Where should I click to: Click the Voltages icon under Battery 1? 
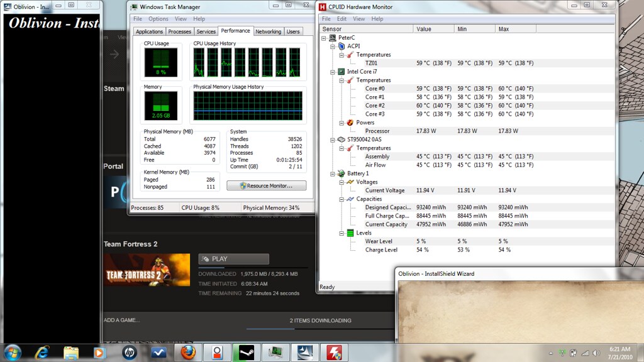click(x=350, y=182)
